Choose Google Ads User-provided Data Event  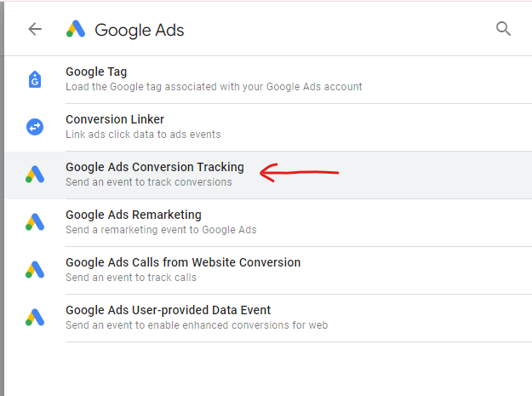(268, 318)
